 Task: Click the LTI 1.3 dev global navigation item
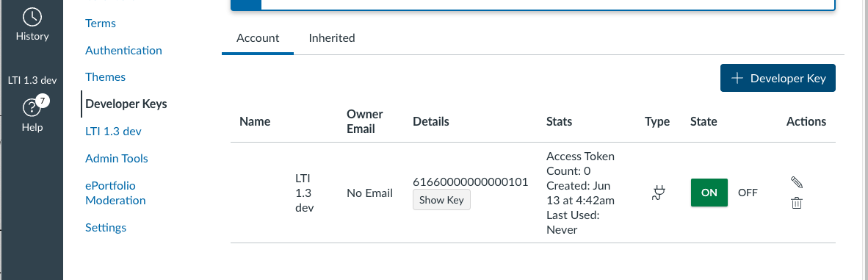tap(32, 80)
